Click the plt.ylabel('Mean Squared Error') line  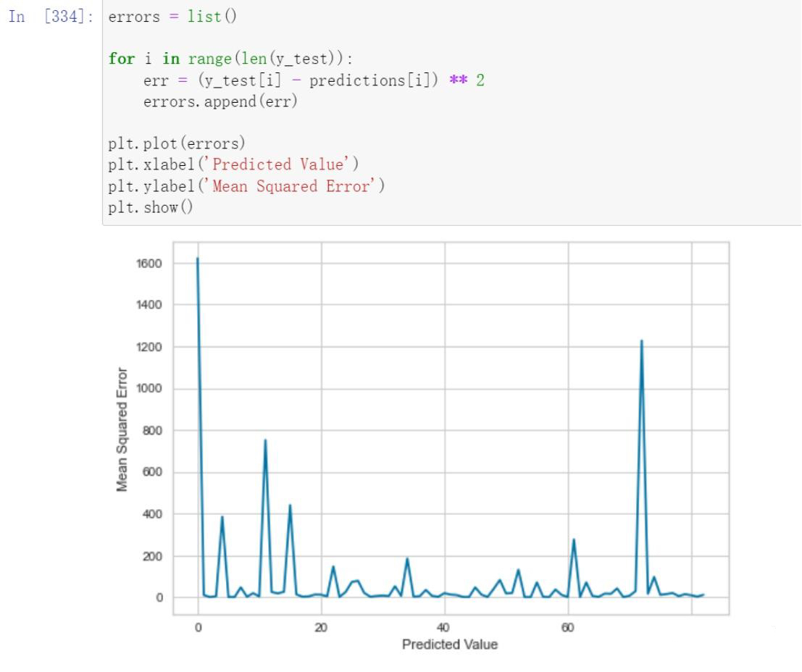tap(246, 185)
